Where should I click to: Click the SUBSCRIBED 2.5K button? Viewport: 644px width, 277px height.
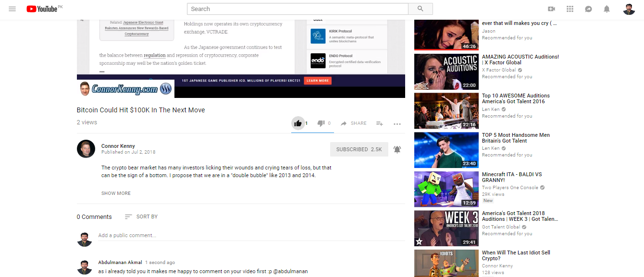[x=359, y=149]
